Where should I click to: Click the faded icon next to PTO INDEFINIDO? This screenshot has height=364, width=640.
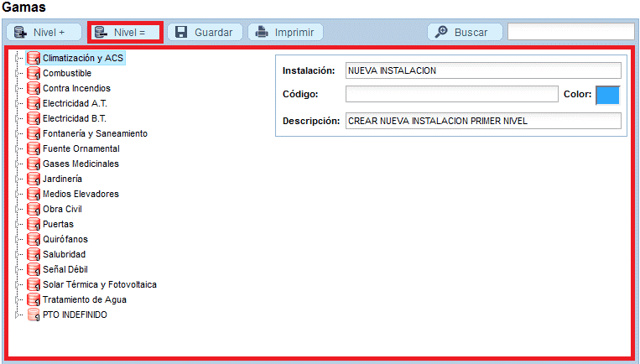(34, 315)
